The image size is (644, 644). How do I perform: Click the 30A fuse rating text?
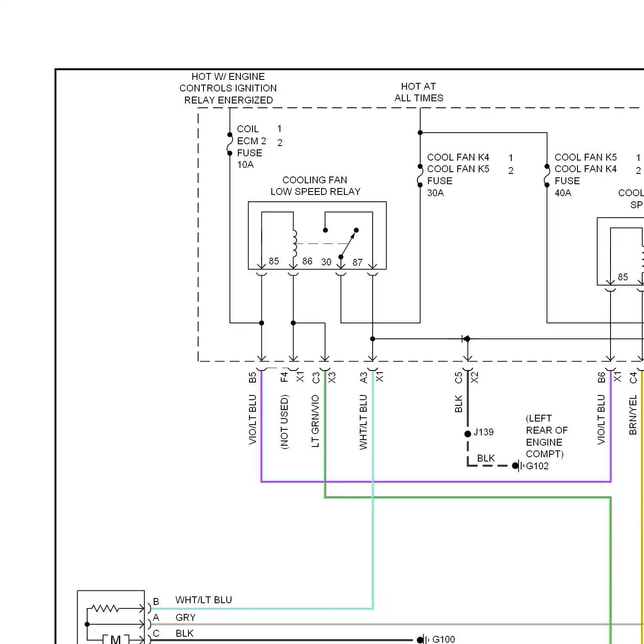point(435,193)
